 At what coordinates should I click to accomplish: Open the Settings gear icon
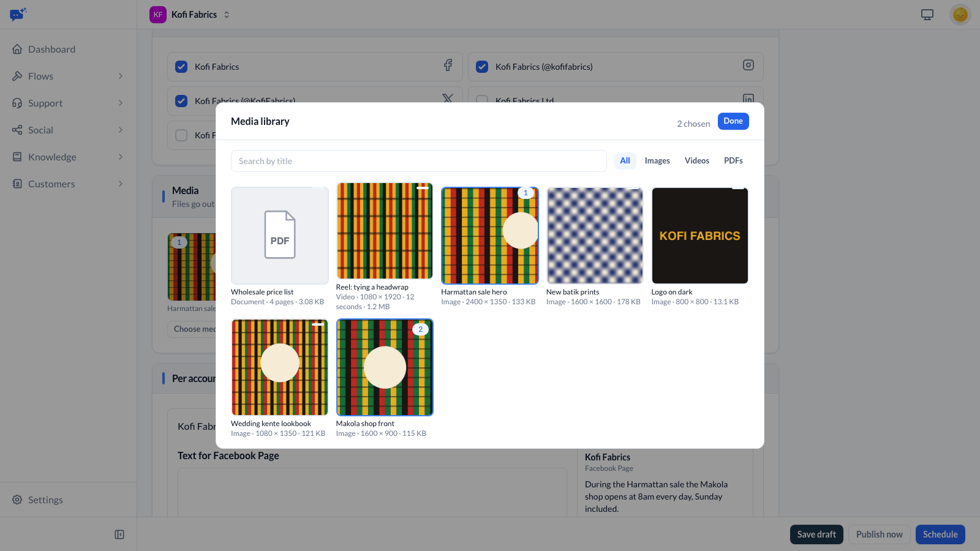(17, 500)
